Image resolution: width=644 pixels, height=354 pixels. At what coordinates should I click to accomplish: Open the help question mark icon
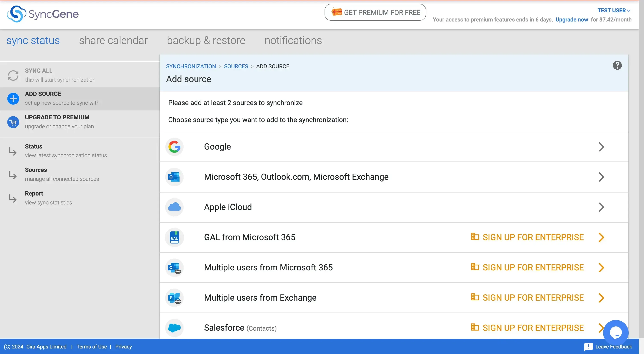tap(617, 65)
